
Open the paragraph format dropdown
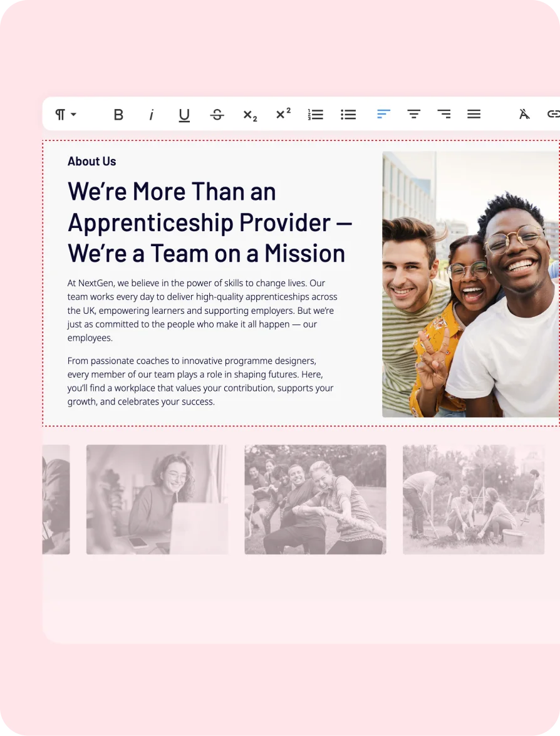coord(65,115)
